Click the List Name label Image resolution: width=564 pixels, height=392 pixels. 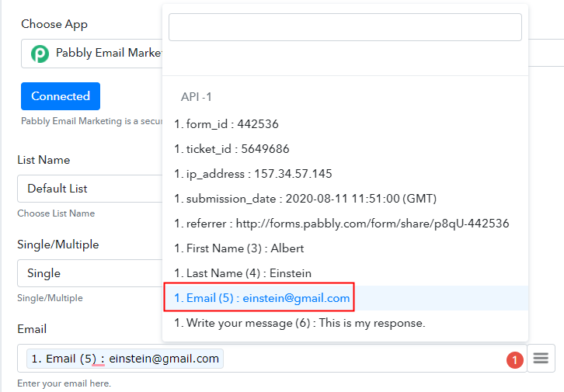tap(44, 160)
